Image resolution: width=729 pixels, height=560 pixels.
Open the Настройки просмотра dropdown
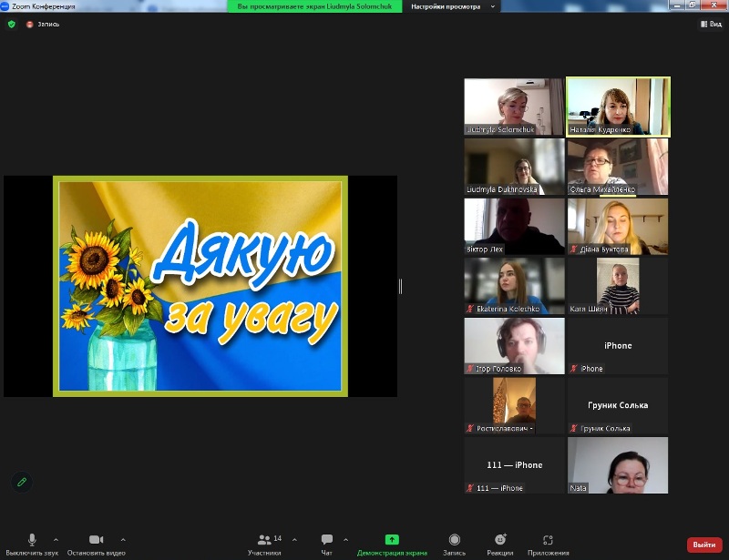[x=454, y=6]
